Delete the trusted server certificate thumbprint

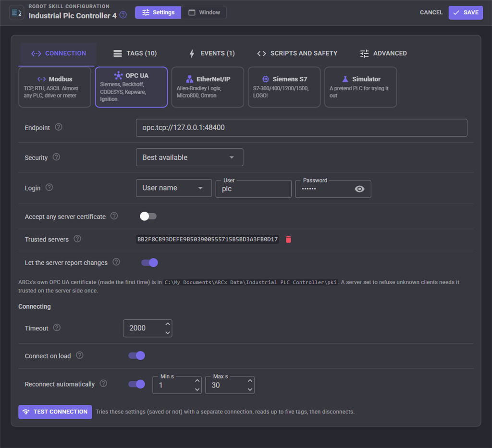coord(288,240)
